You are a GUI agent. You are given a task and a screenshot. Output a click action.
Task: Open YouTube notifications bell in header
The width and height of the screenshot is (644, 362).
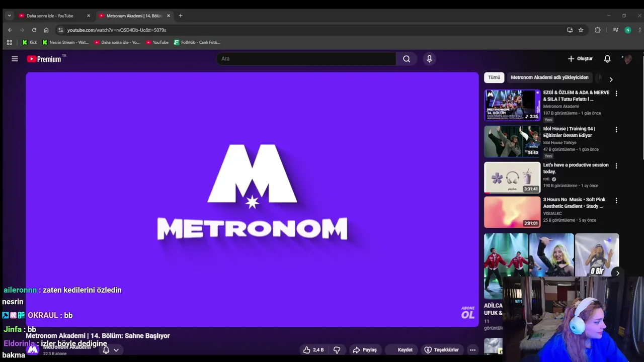click(607, 59)
